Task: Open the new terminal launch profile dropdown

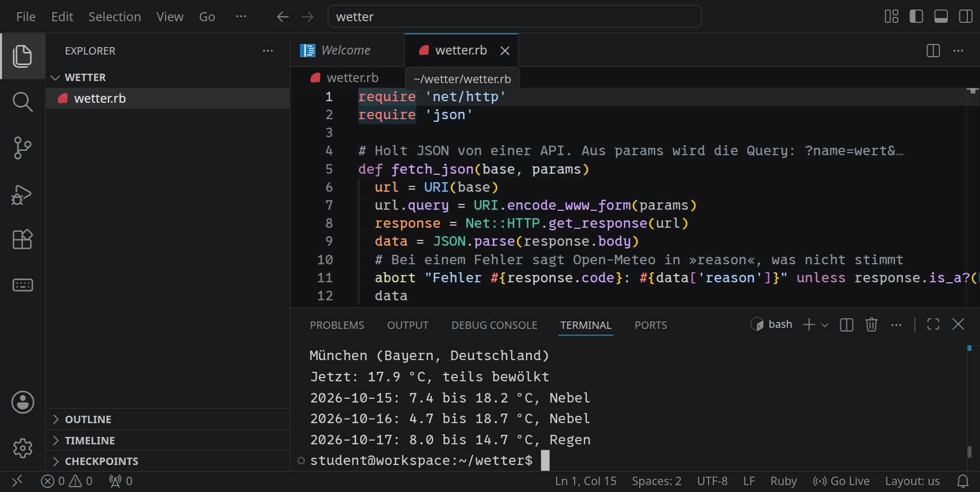Action: [824, 325]
